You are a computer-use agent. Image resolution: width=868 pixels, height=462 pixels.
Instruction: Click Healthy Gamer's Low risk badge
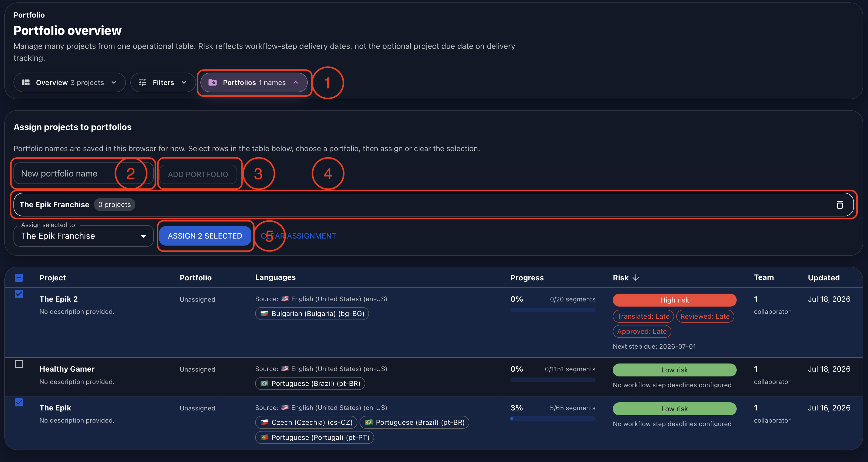pos(675,370)
